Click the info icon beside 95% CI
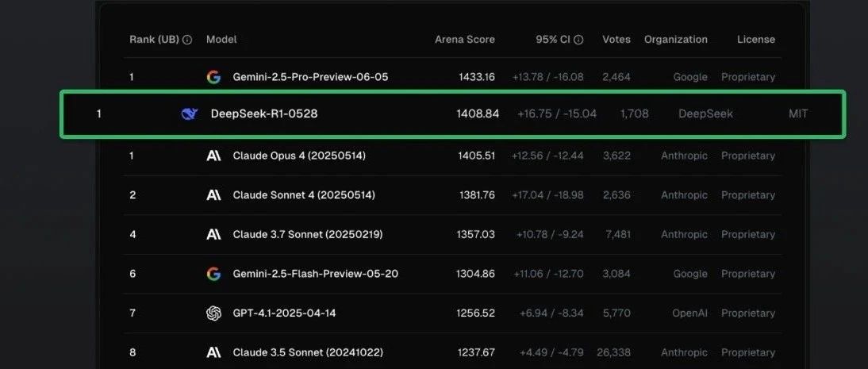The image size is (868, 369). [578, 40]
